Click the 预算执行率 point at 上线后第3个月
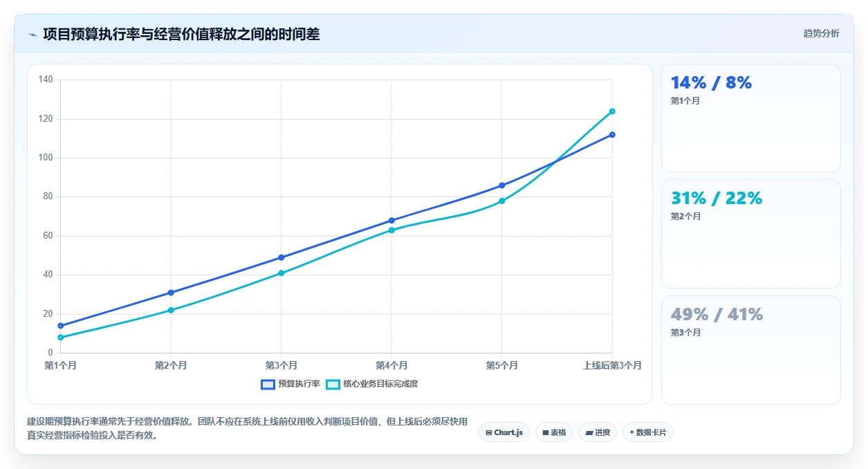 coord(612,135)
